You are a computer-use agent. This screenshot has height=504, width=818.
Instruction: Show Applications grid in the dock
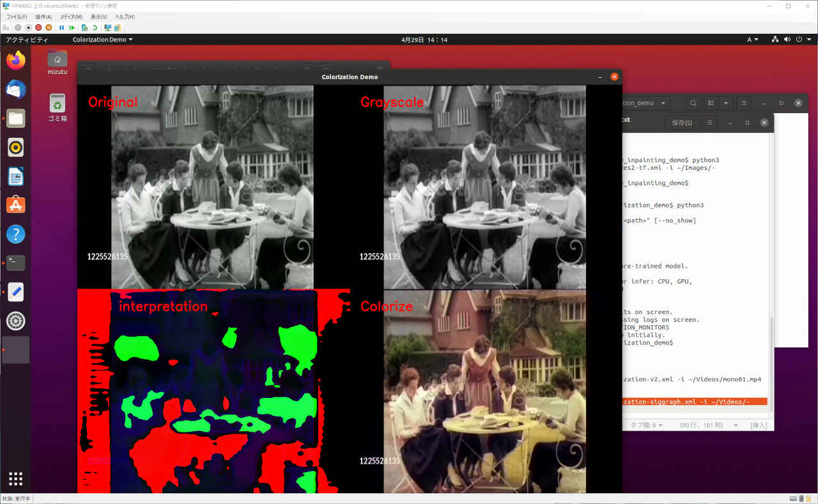click(16, 478)
